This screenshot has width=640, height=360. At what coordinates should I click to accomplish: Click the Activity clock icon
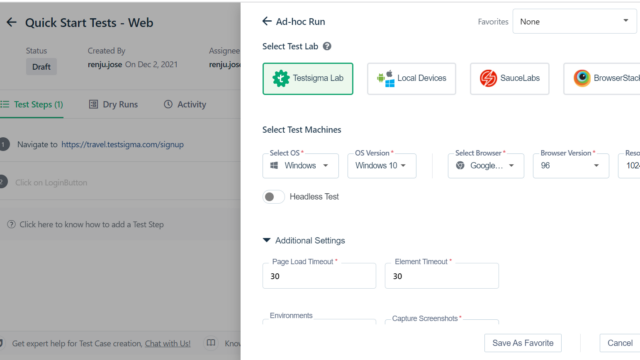(x=168, y=104)
